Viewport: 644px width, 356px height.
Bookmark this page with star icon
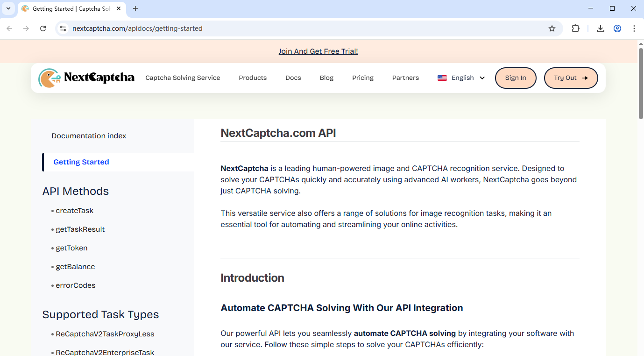[x=552, y=28]
